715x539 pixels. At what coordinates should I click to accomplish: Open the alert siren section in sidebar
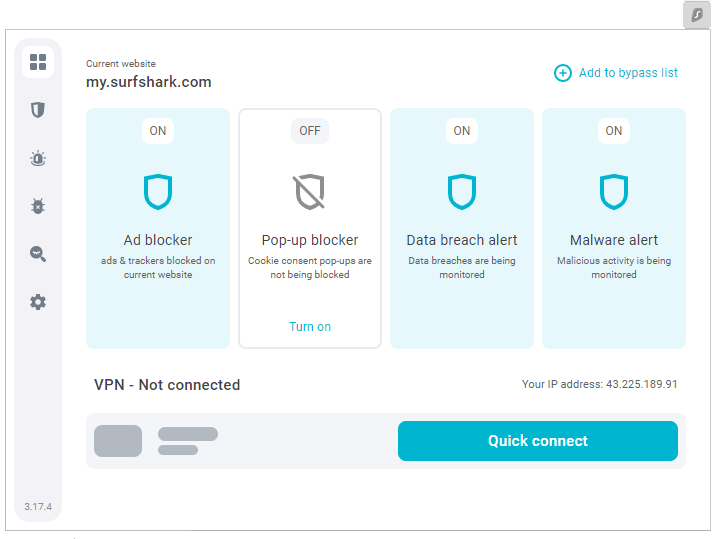coord(38,158)
